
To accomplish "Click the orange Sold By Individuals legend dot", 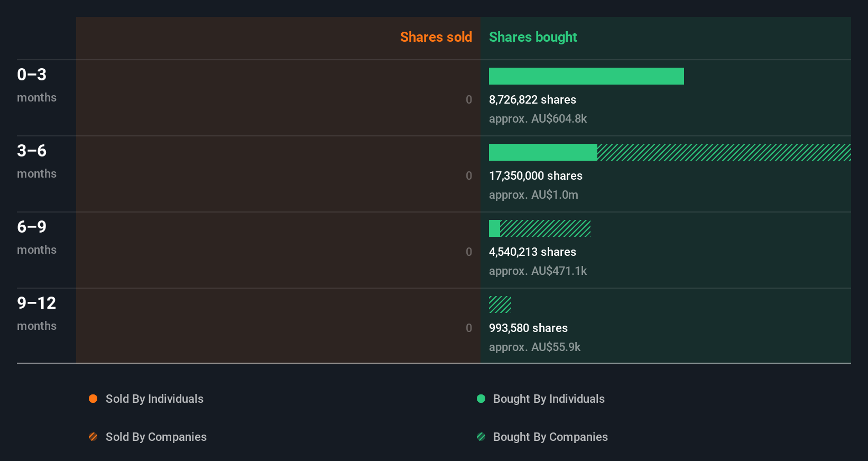I will [93, 399].
